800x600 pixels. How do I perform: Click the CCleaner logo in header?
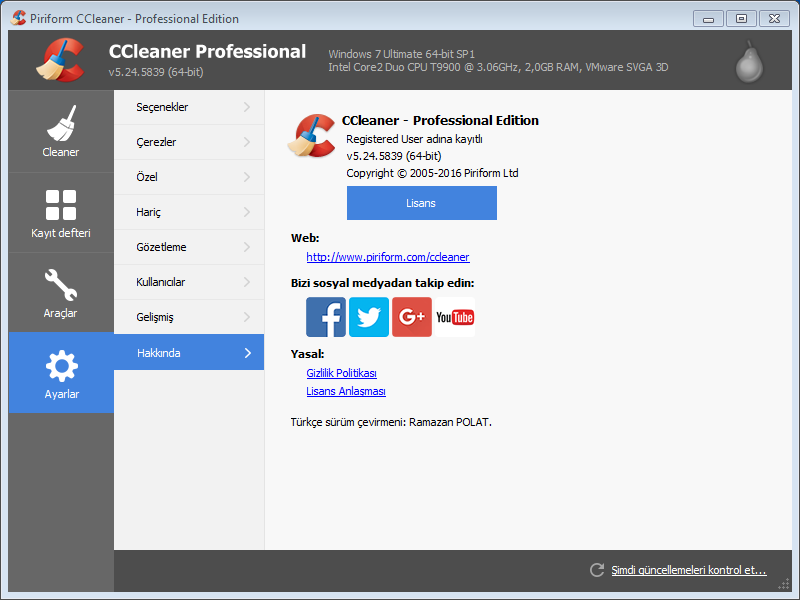tap(60, 60)
